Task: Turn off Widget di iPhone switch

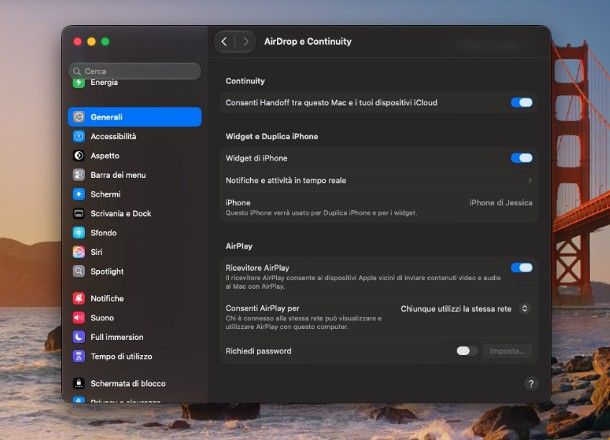Action: click(x=522, y=158)
